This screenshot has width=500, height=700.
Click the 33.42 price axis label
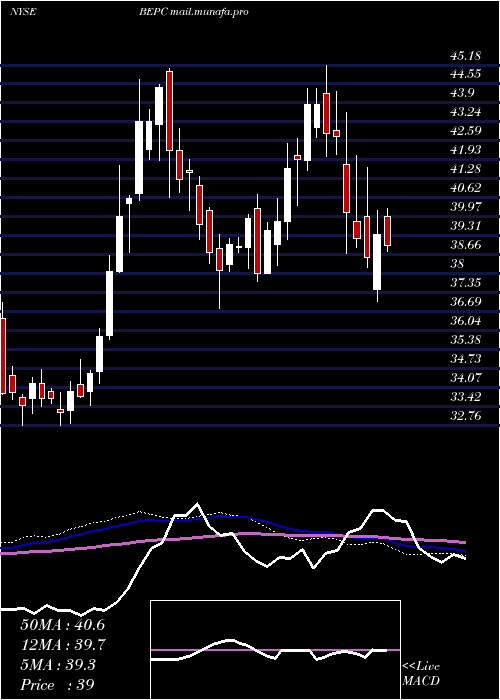tap(466, 397)
